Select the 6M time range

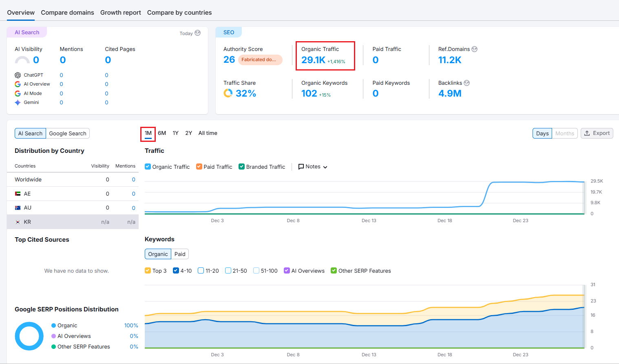(162, 133)
